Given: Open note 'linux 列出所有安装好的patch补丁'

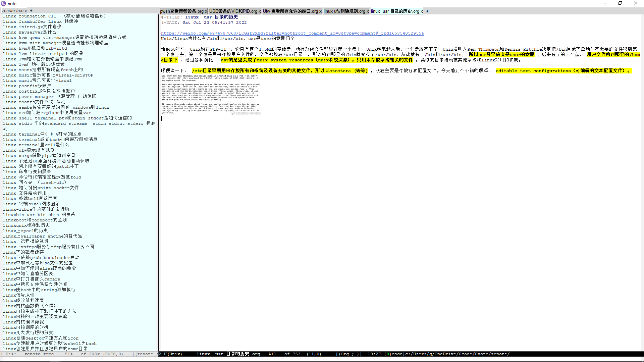Looking at the screenshot, I should pyautogui.click(x=41, y=166).
